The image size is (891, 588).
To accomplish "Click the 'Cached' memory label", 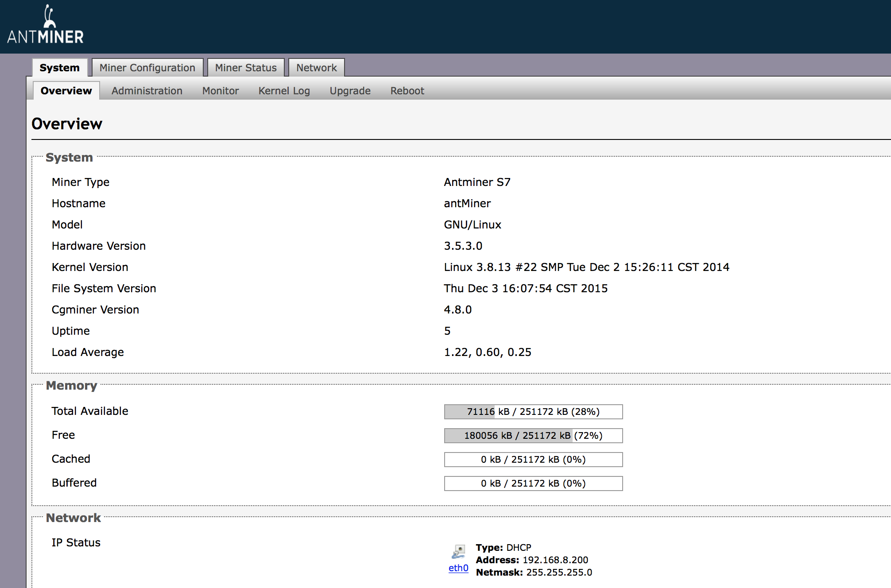I will pyautogui.click(x=71, y=459).
